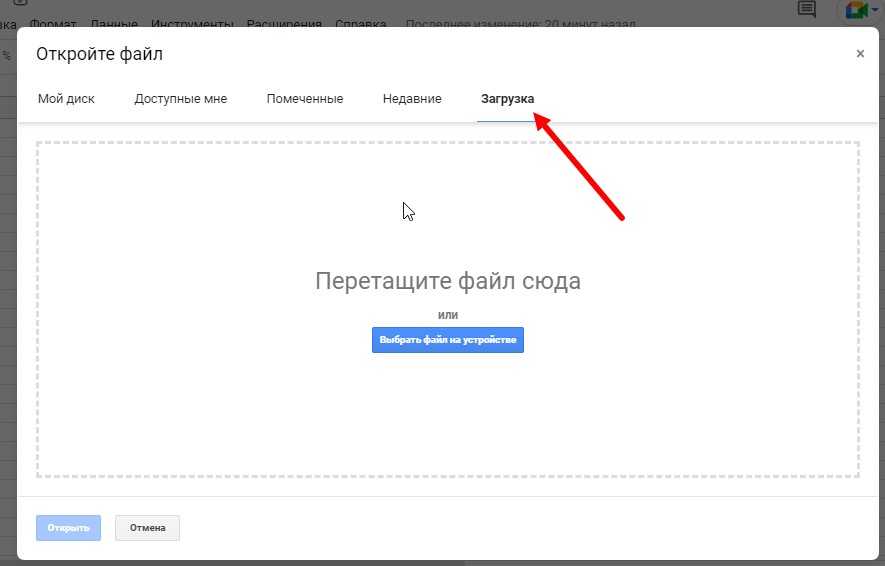Switch to the Мой диск tab
This screenshot has width=885, height=566.
coord(66,99)
